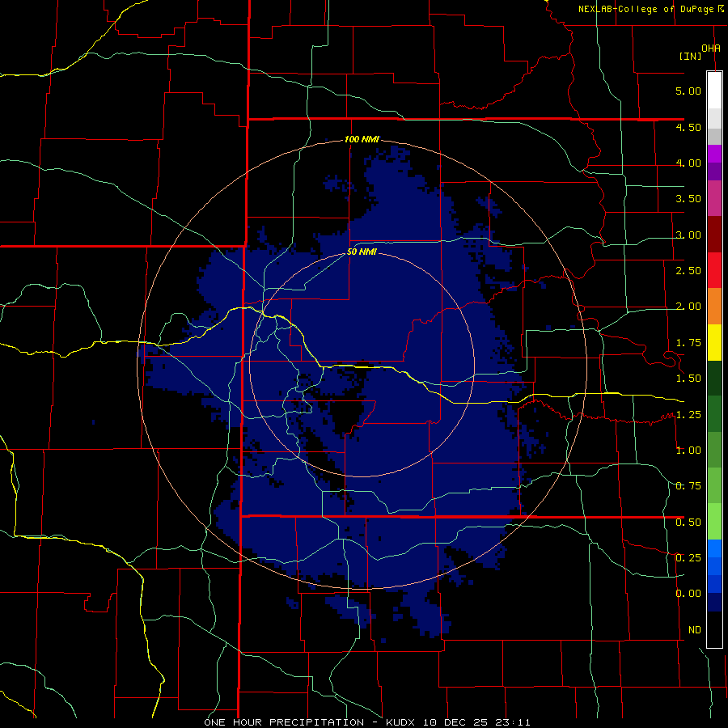Select the light blue swatch above 0.25
Image resolution: width=728 pixels, height=728 pixels.
pos(714,548)
